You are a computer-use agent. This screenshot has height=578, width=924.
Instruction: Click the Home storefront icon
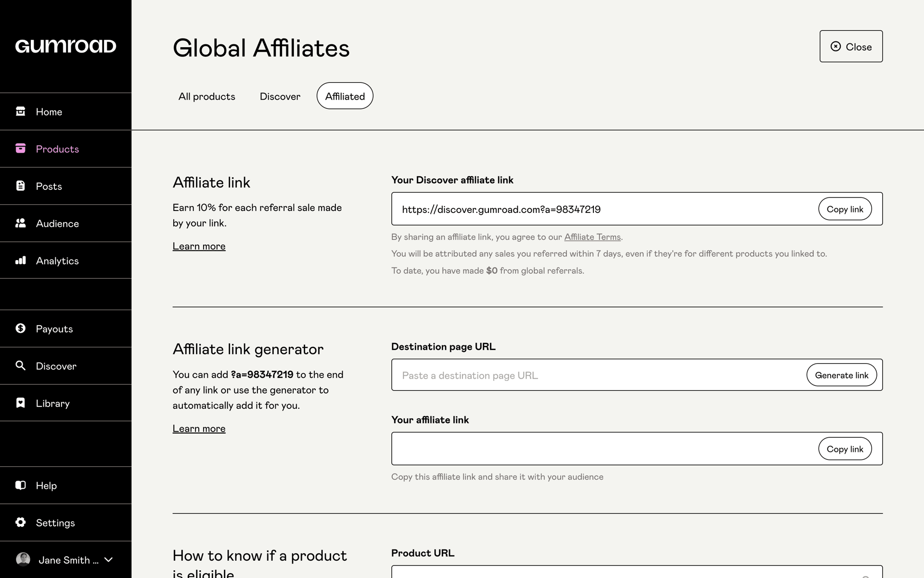pyautogui.click(x=20, y=111)
